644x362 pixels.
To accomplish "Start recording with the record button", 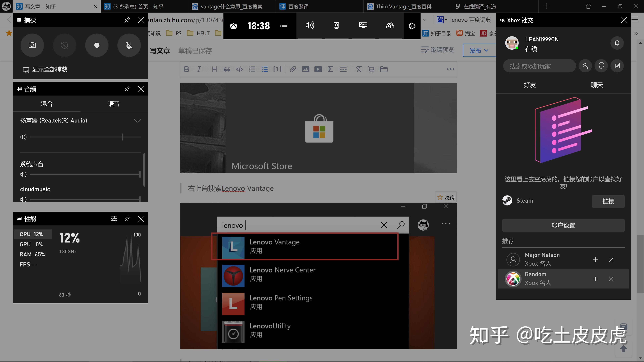I will tap(97, 45).
